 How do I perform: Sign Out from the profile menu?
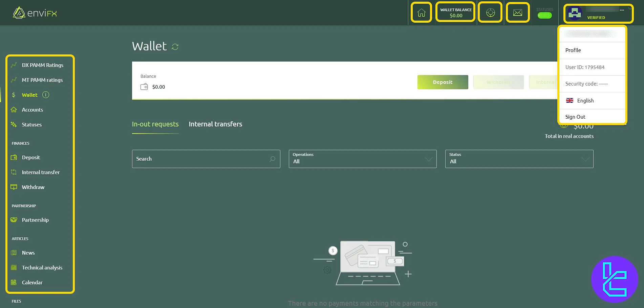point(575,116)
